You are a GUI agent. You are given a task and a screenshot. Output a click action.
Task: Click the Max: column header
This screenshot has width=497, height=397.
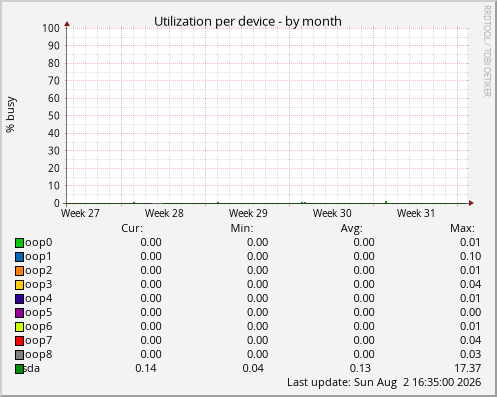(x=462, y=228)
